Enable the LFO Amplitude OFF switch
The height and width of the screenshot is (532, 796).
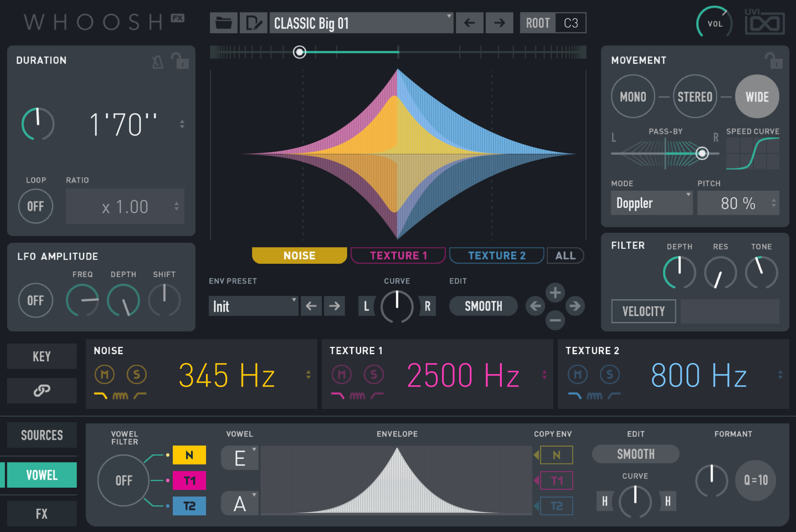point(35,300)
